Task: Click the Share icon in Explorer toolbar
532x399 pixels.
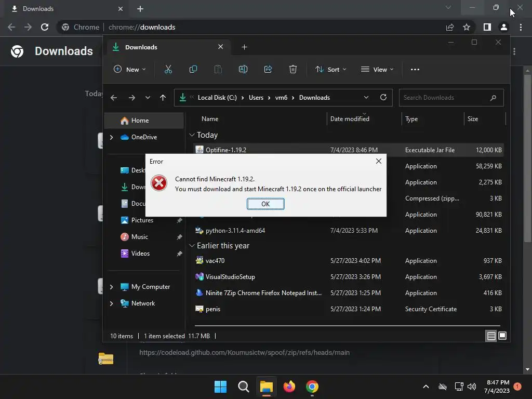Action: point(268,70)
